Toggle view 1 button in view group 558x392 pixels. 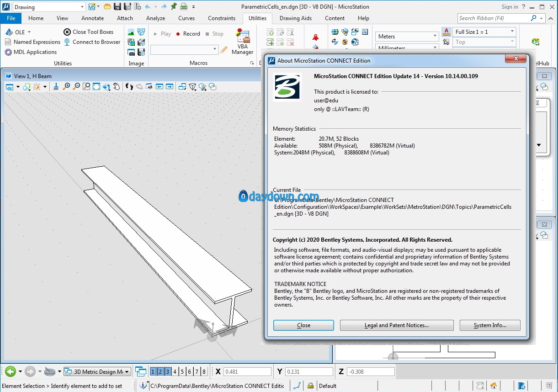point(153,371)
